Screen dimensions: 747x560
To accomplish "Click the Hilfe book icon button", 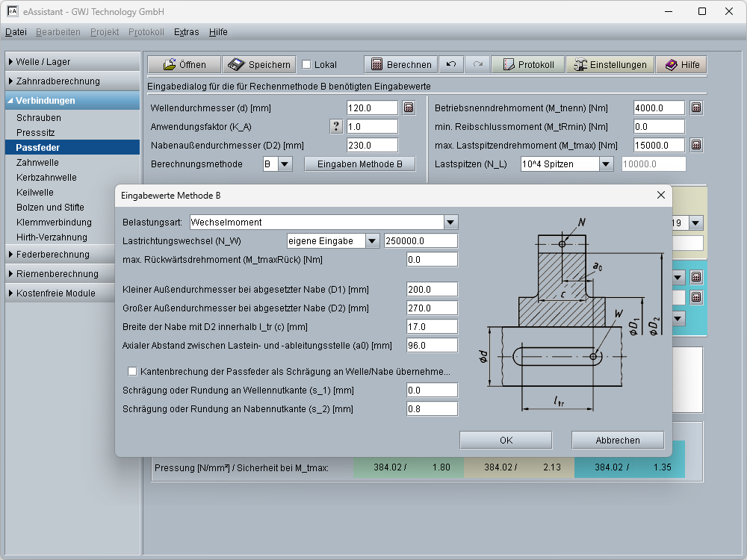I will tap(681, 65).
